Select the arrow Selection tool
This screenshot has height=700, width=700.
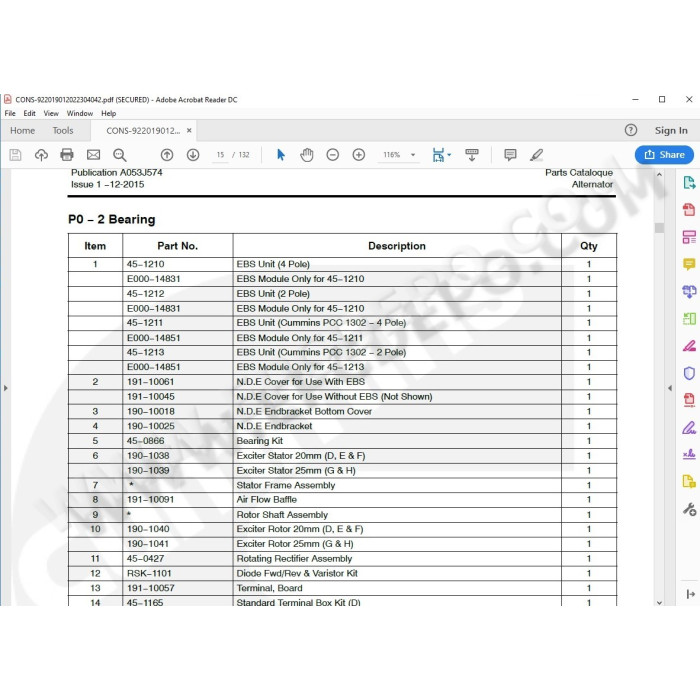tap(281, 155)
